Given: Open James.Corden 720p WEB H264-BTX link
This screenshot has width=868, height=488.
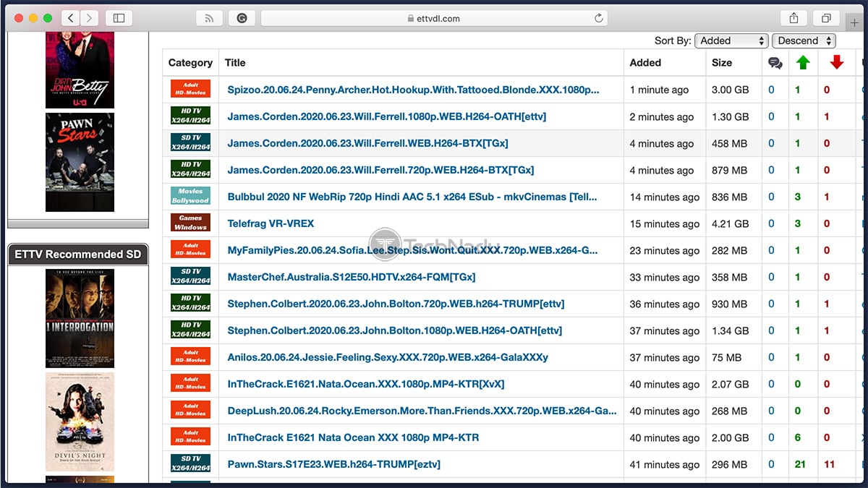Looking at the screenshot, I should click(x=380, y=170).
